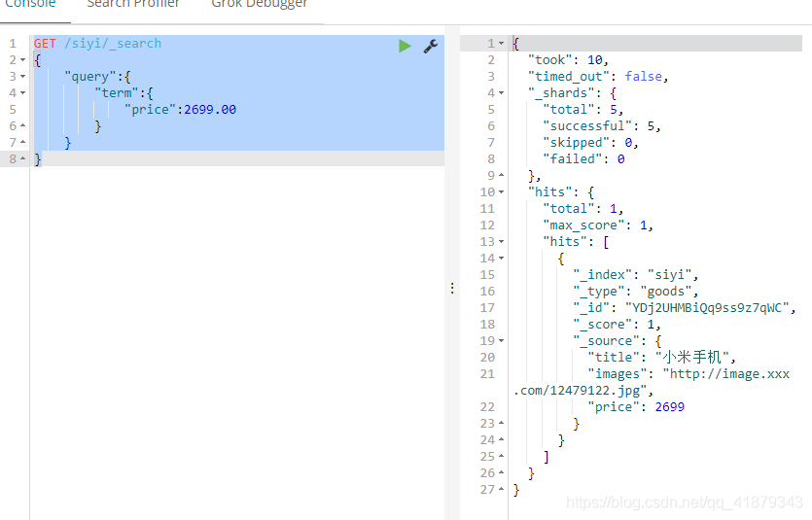812x520 pixels.
Task: Click the "successful": 5 line
Action: pyautogui.click(x=602, y=126)
